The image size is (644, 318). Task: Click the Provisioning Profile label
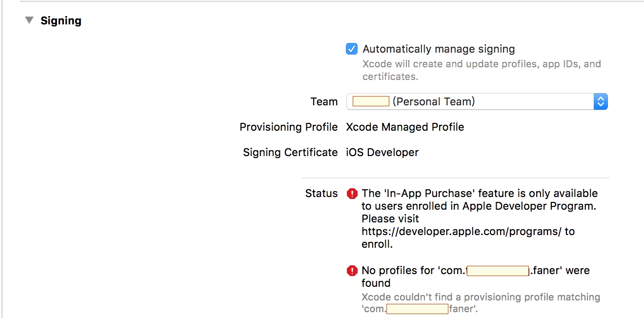288,127
